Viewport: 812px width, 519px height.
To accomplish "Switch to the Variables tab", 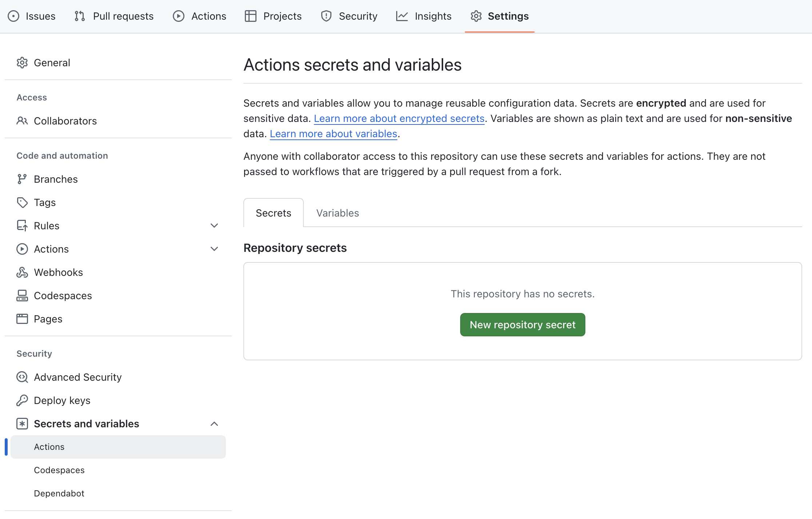I will tap(337, 213).
